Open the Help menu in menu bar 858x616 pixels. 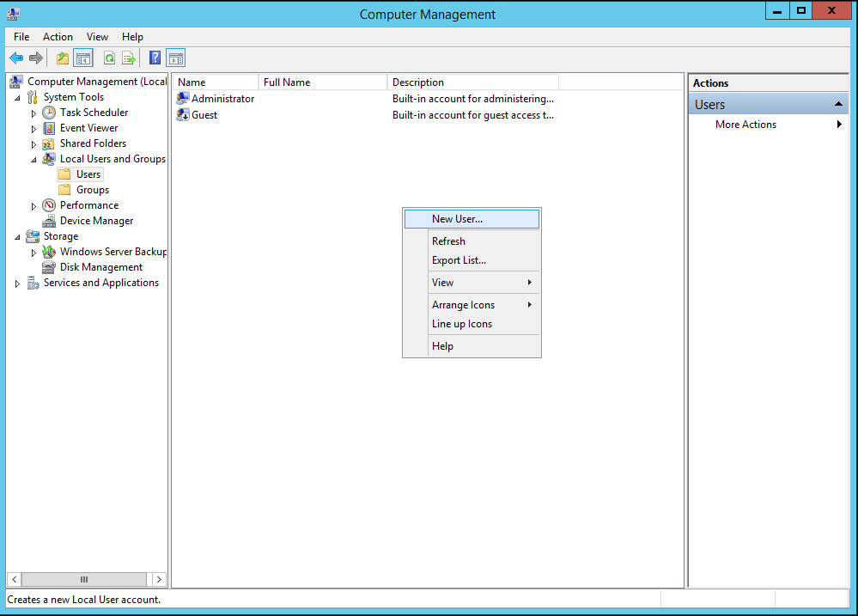(x=132, y=37)
